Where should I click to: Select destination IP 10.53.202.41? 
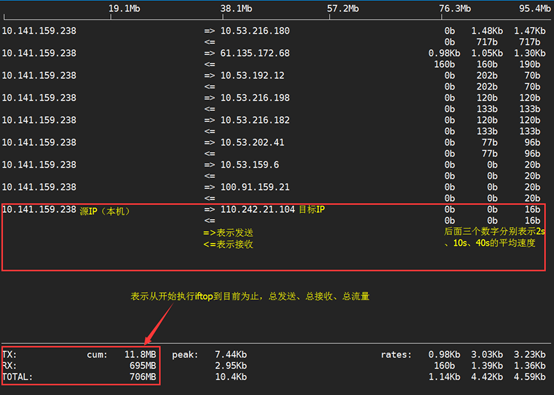pyautogui.click(x=252, y=142)
